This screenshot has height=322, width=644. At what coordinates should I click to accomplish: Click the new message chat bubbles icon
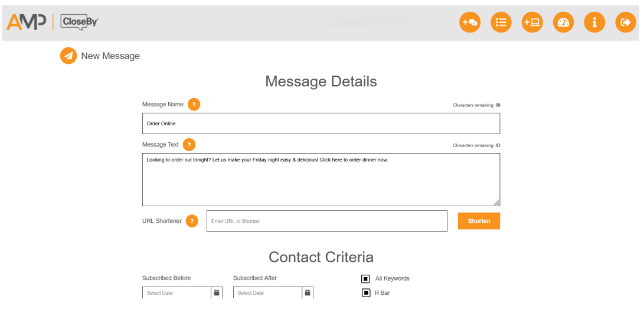[470, 22]
